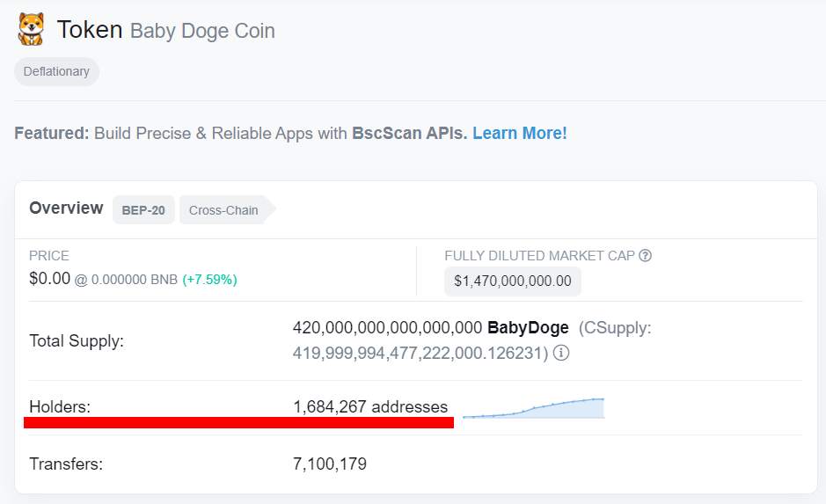Click the Overview heading

[66, 208]
